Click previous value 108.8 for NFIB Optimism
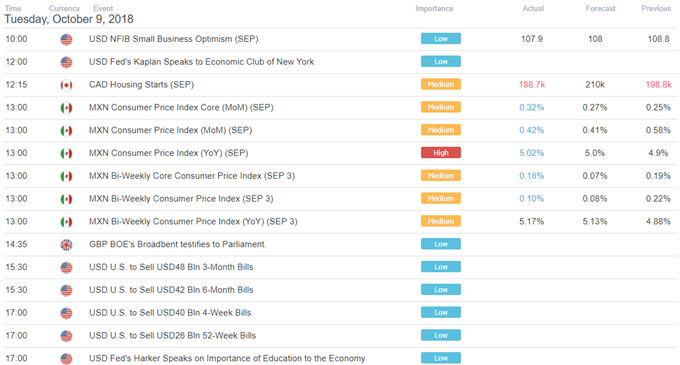This screenshot has width=680, height=365. 658,39
